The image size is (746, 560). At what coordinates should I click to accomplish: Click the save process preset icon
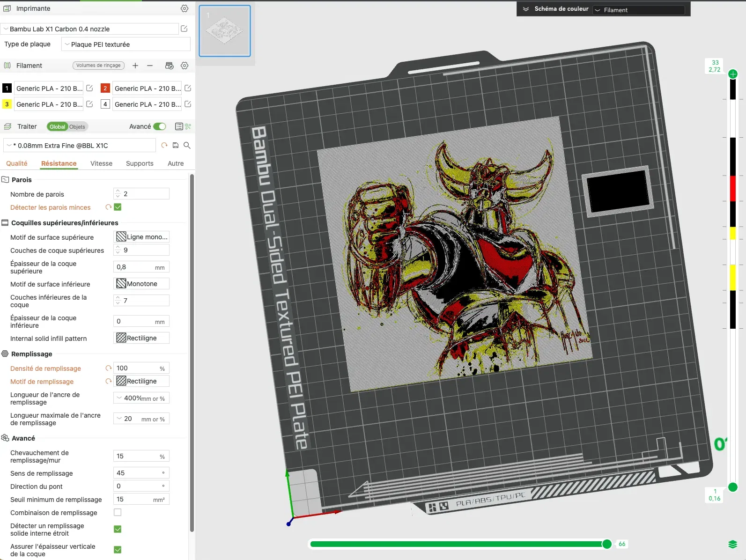click(176, 146)
